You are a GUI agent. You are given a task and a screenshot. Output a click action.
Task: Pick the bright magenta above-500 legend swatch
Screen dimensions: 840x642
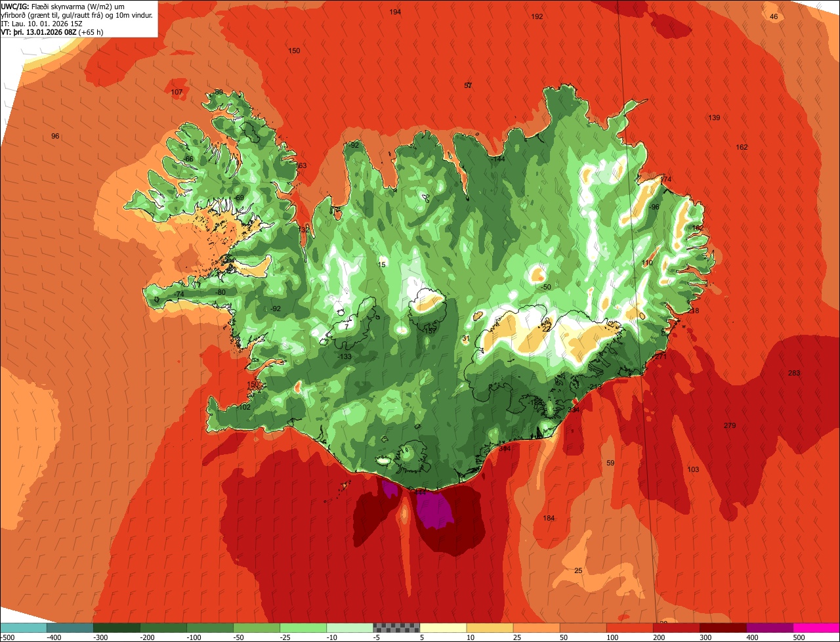coord(816,628)
